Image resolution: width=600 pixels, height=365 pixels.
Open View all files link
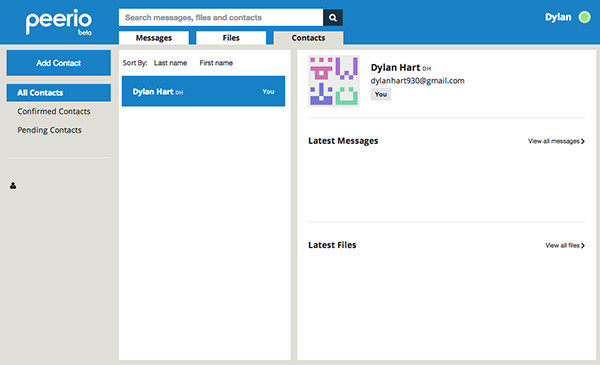[x=565, y=245]
